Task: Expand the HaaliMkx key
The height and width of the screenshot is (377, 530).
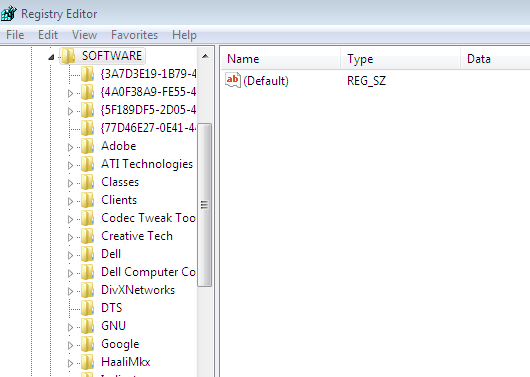Action: coord(70,363)
